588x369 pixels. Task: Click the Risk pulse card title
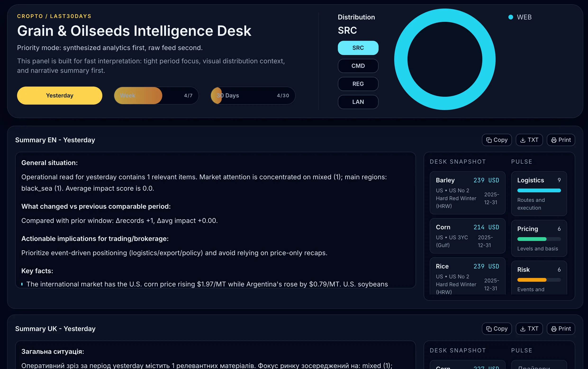(x=523, y=270)
